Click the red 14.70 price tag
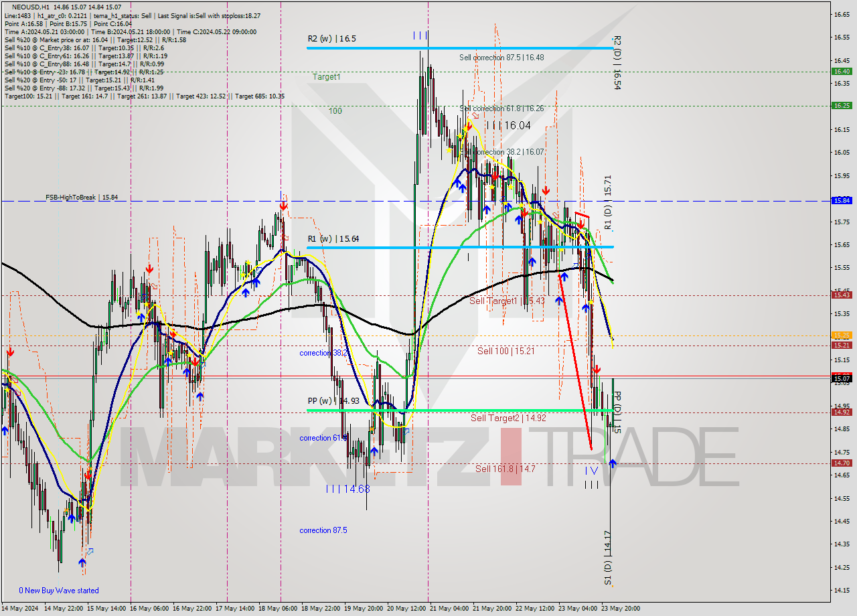Image resolution: width=857 pixels, height=616 pixels. pos(842,463)
